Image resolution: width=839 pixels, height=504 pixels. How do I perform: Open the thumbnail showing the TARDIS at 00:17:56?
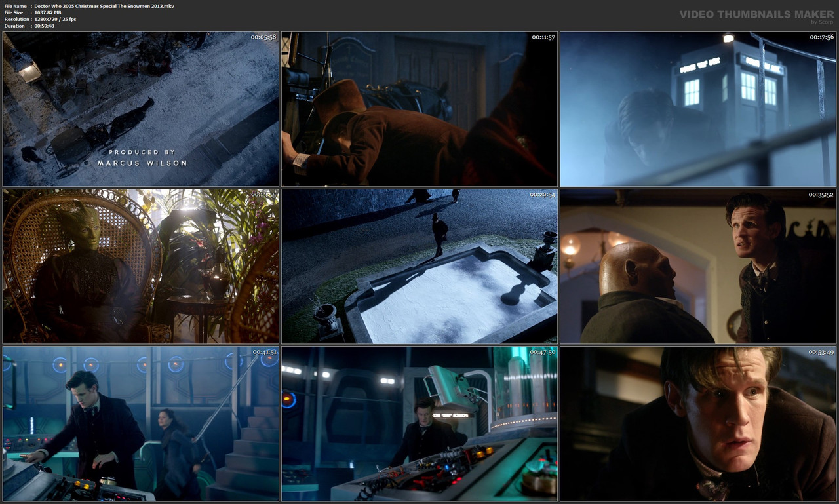pos(697,109)
